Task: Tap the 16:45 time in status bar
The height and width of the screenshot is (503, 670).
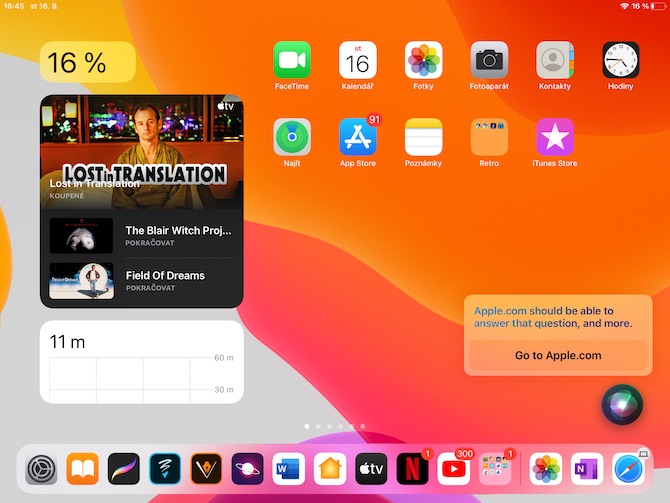Action: (x=13, y=6)
